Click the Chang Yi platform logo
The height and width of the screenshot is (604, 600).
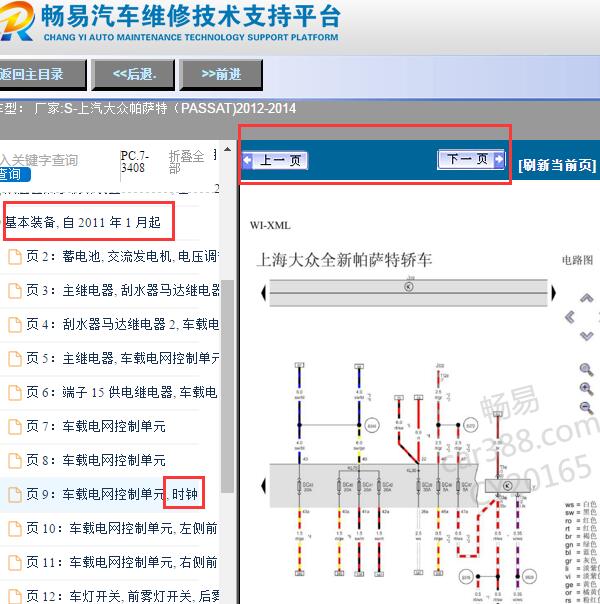(17, 21)
